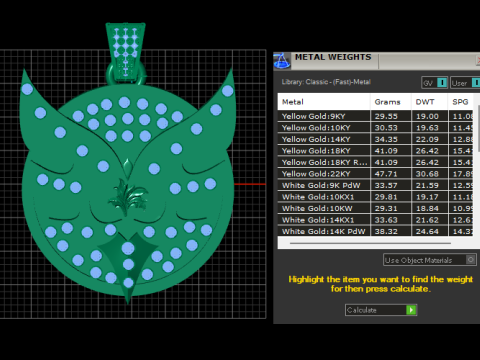The height and width of the screenshot is (360, 480).
Task: Select the 'Yellow Gold:9KY' row
Action: click(x=375, y=116)
